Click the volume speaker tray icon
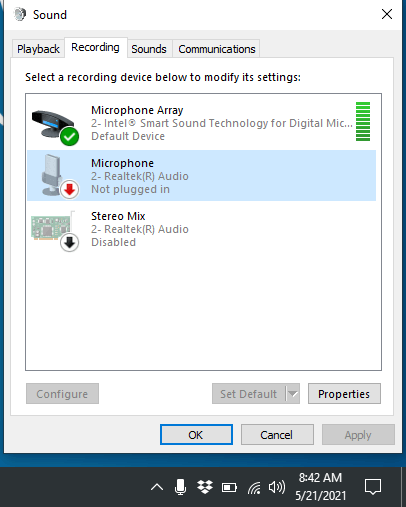Image resolution: width=406 pixels, height=507 pixels. tap(277, 487)
